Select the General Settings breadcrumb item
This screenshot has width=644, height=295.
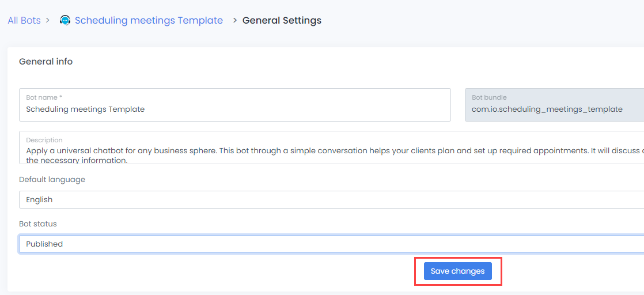282,21
